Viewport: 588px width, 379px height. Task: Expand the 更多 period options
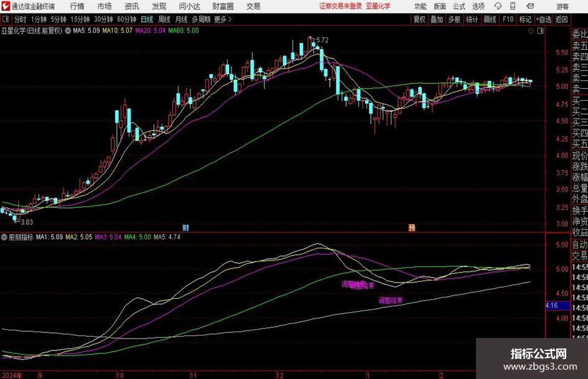click(x=223, y=19)
